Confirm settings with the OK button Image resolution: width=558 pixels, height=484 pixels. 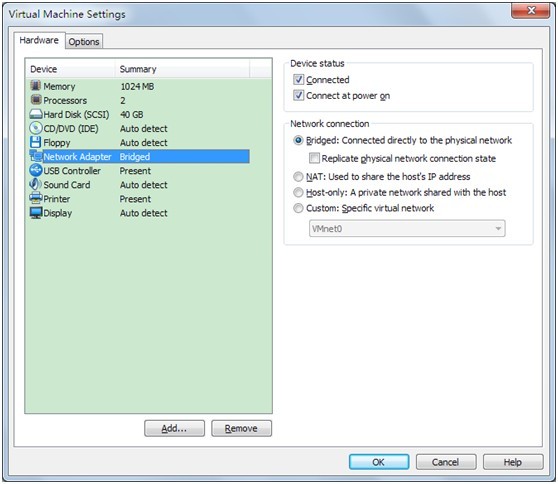click(x=379, y=462)
